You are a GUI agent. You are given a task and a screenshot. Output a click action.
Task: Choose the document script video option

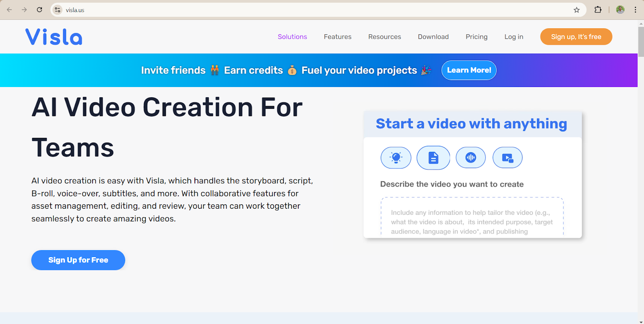(433, 158)
